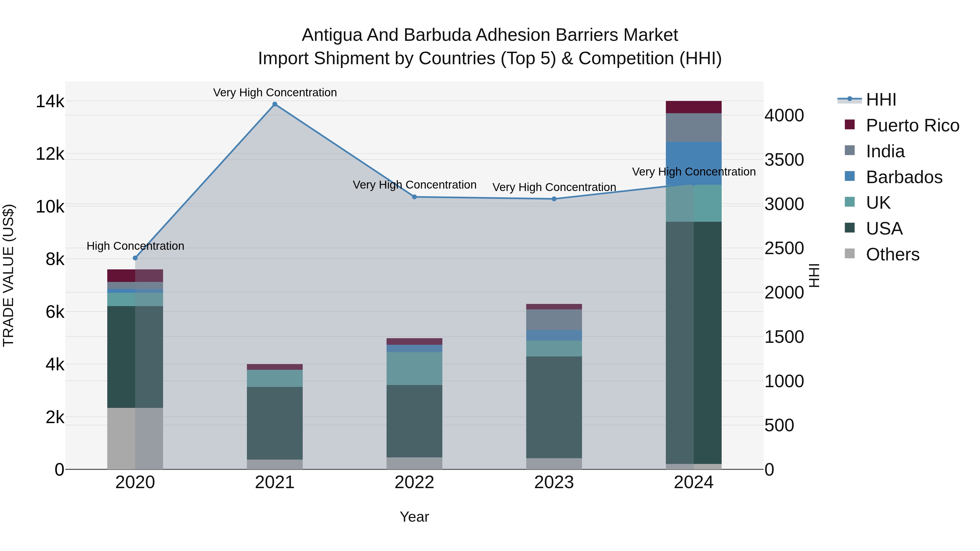
Task: Click the India segment of the 2024 bar
Action: point(694,127)
